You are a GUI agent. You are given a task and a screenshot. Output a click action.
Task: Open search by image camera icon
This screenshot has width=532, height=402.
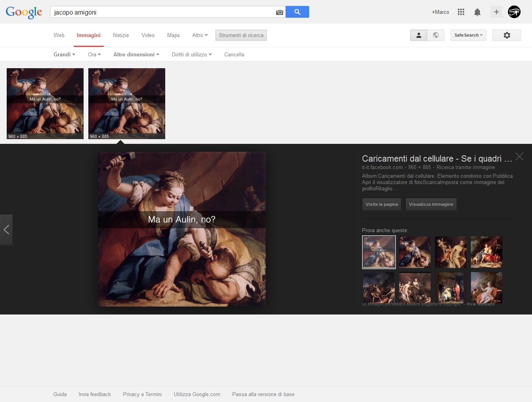(280, 12)
